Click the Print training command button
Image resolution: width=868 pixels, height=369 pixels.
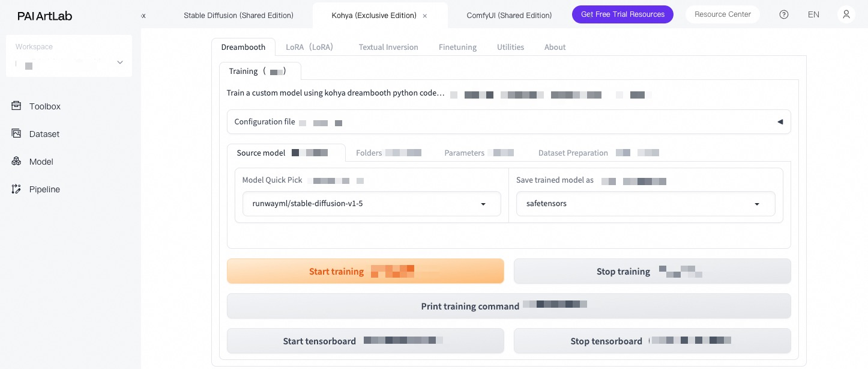[x=508, y=306]
